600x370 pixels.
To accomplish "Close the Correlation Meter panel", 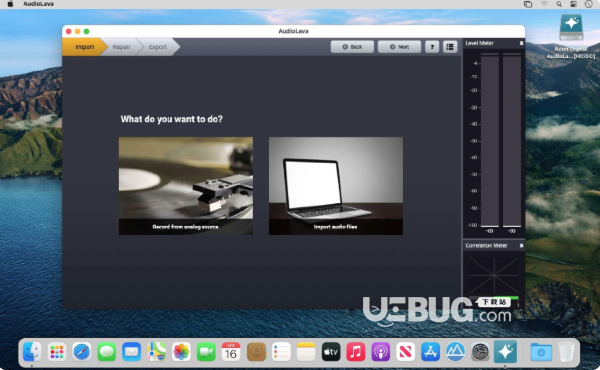I will tap(521, 246).
